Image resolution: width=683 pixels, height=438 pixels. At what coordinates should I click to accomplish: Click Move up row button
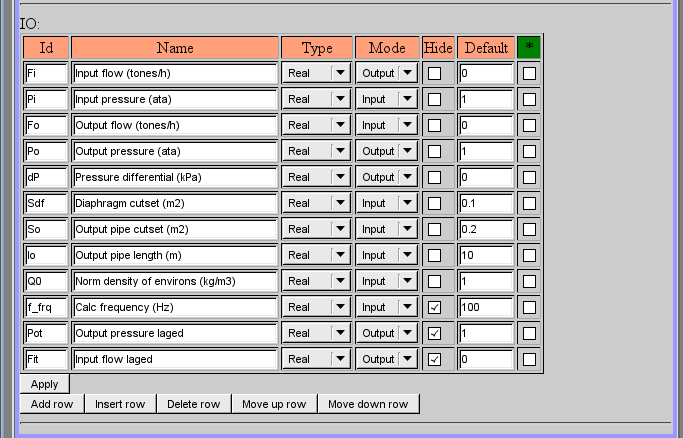pyautogui.click(x=274, y=404)
